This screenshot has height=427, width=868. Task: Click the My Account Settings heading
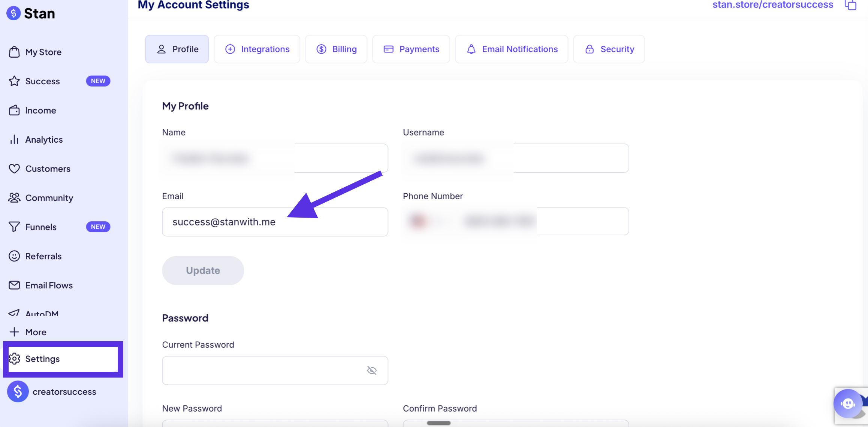tap(193, 5)
